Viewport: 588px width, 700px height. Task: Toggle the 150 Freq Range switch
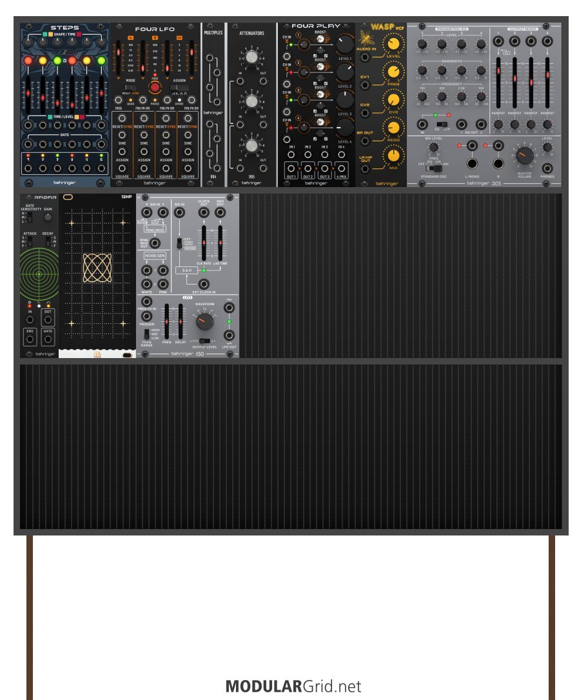(x=146, y=334)
